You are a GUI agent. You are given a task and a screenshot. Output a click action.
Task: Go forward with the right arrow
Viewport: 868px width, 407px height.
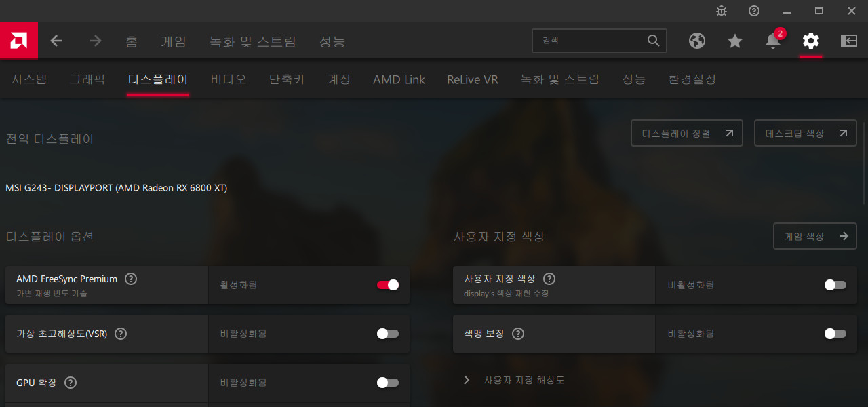(x=95, y=41)
